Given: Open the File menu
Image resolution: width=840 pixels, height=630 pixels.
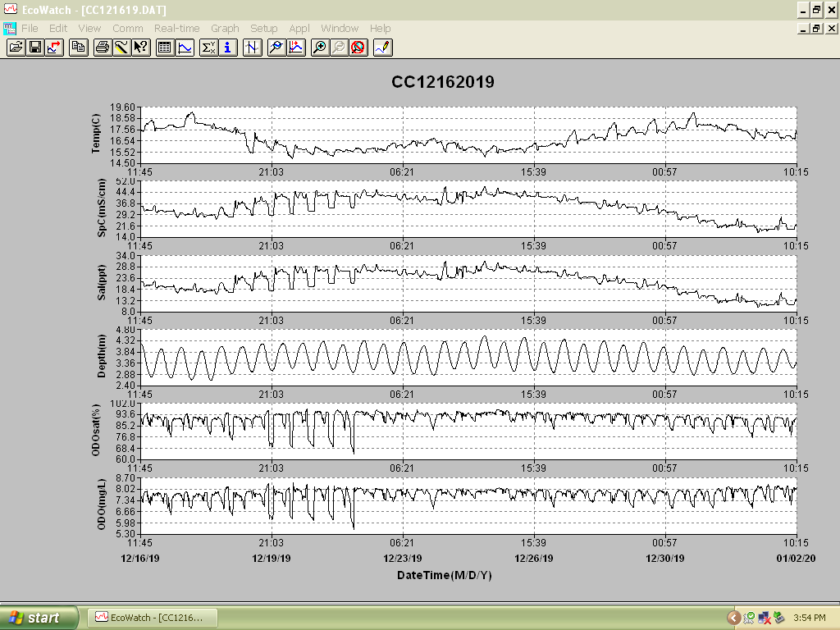Looking at the screenshot, I should coord(30,29).
